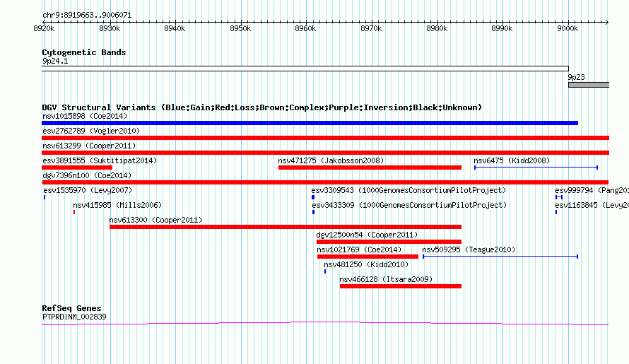
Task: Click the nsv613300 (Cooper2011) label
Action: pos(155,220)
